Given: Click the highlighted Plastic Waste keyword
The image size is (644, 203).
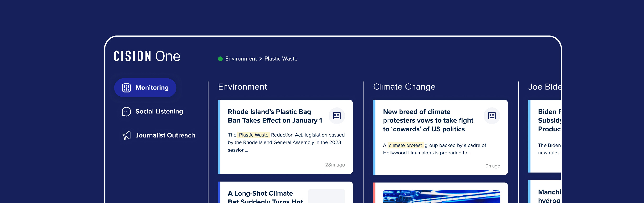Looking at the screenshot, I should point(254,135).
